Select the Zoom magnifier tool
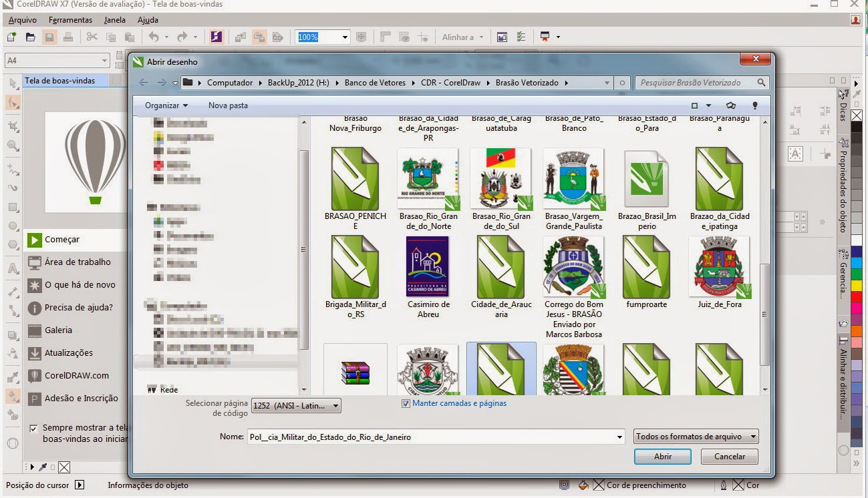This screenshot has height=498, width=868. click(x=13, y=145)
